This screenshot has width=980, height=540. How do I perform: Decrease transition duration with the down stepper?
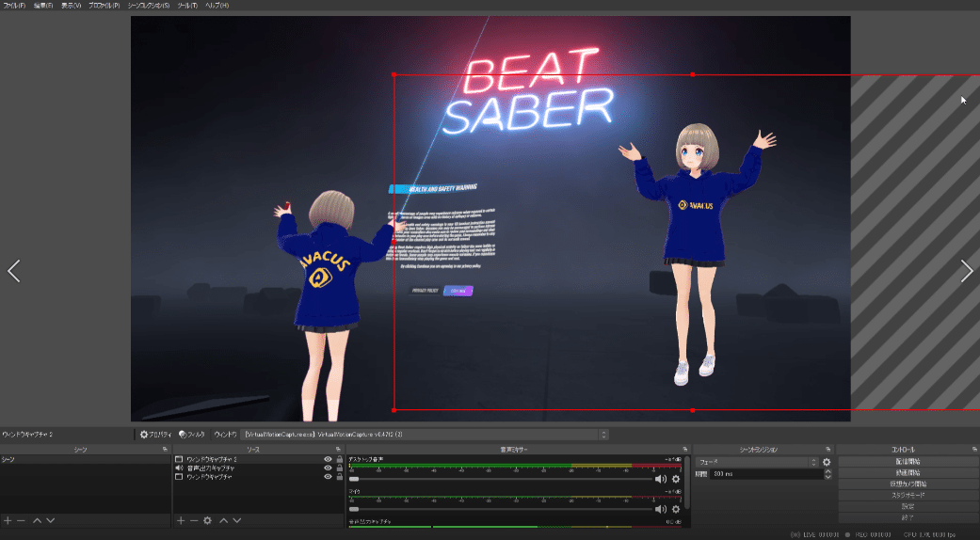(827, 477)
